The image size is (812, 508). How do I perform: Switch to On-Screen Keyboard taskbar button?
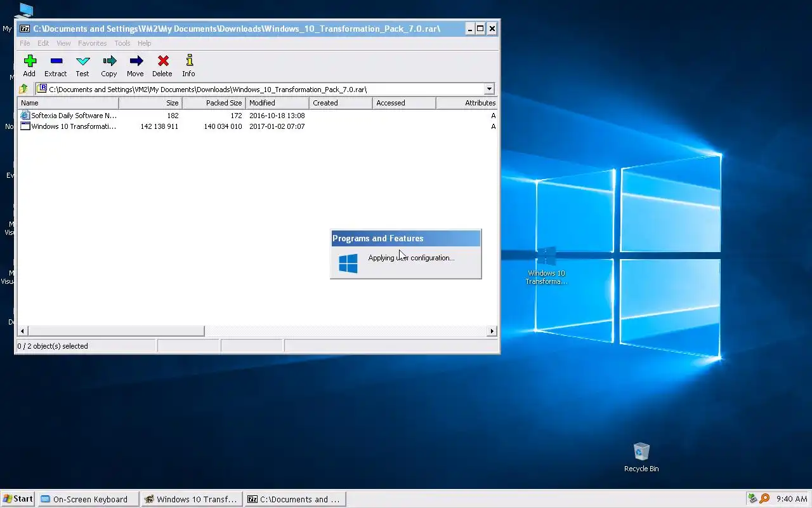[x=88, y=499]
